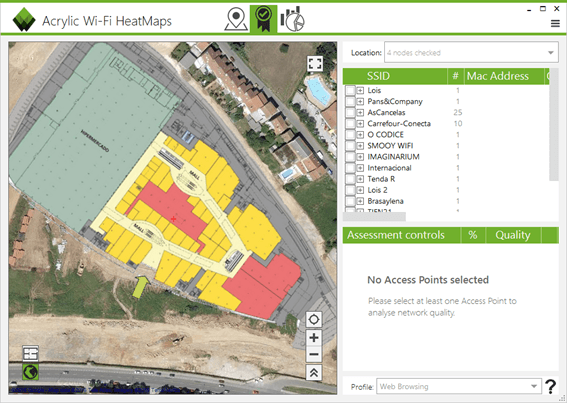Minimize the Acrylic HeatMaps window
Image resolution: width=567 pixels, height=403 pixels.
coord(529,10)
